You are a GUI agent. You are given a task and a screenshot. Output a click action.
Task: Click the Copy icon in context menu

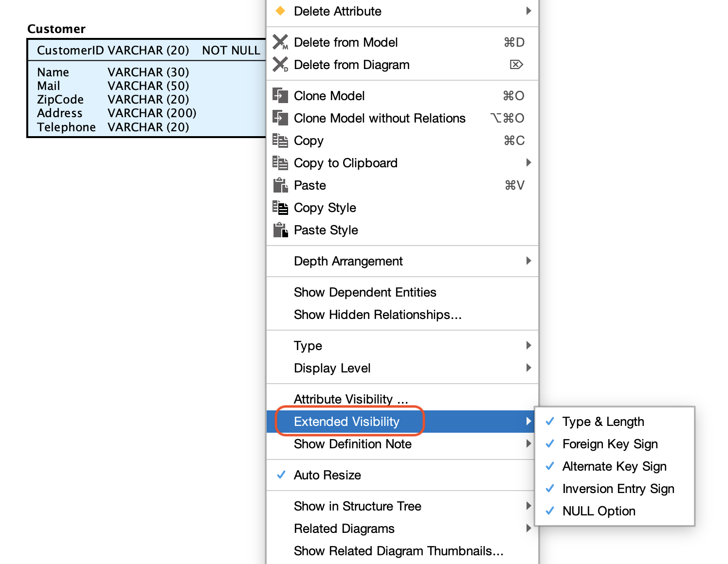[280, 141]
